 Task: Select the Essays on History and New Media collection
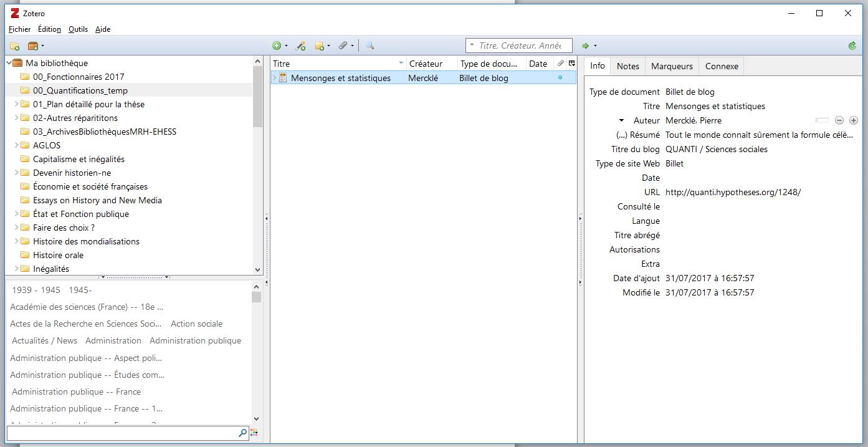(x=97, y=200)
